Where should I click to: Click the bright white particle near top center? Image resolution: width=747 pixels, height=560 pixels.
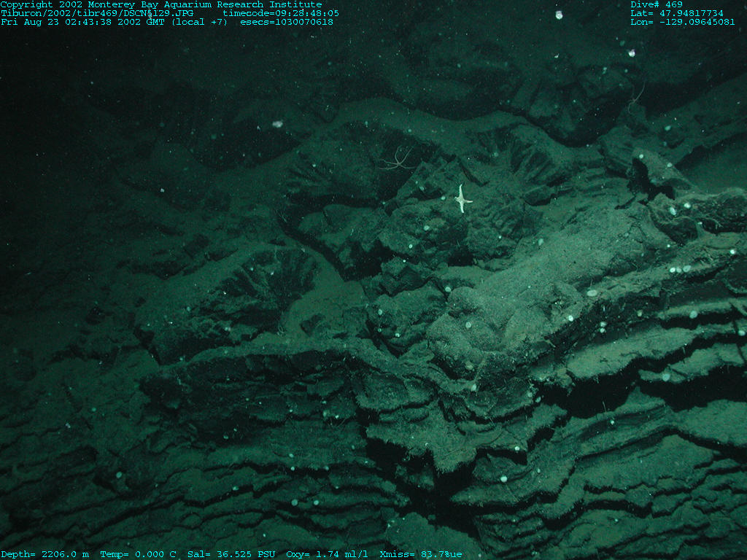(x=559, y=15)
